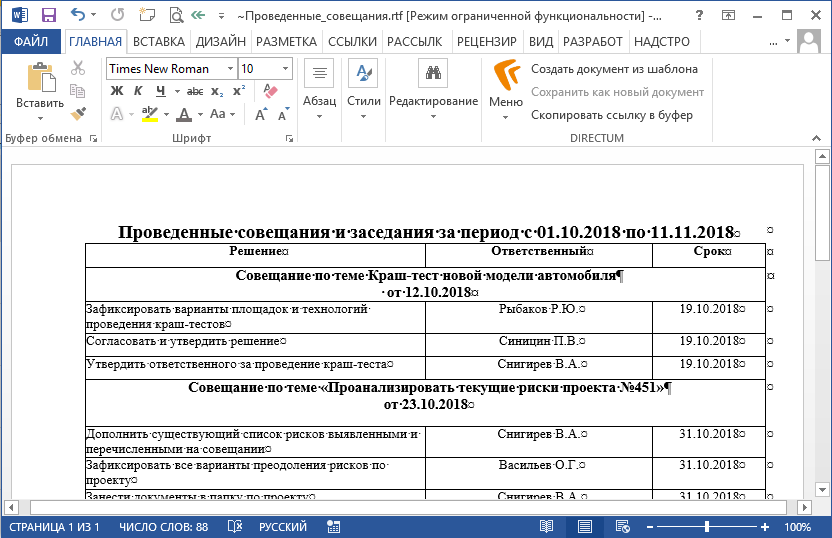Toggle bold formatting (Ж)
832x538 pixels.
(117, 91)
